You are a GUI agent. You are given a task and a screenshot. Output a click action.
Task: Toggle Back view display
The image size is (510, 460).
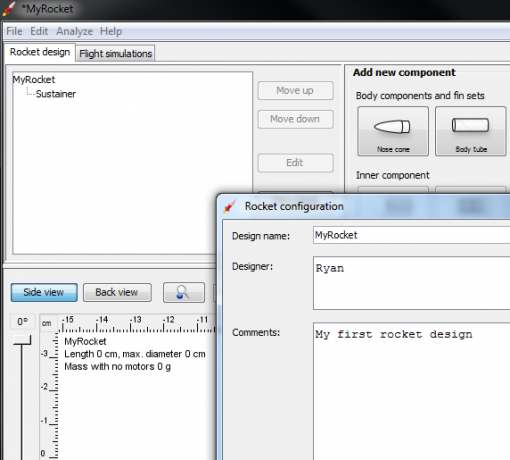tap(117, 293)
